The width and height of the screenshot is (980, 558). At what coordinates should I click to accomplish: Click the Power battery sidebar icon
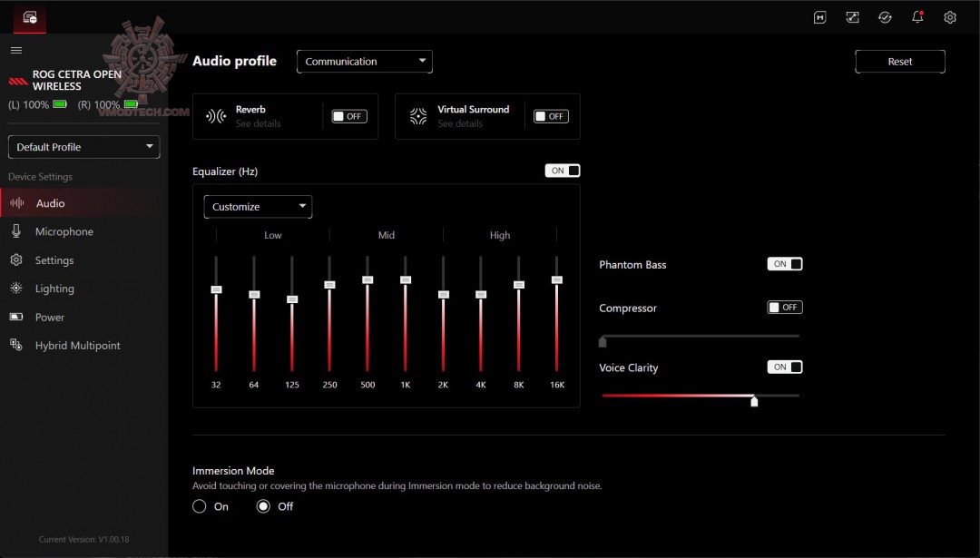[x=16, y=317]
